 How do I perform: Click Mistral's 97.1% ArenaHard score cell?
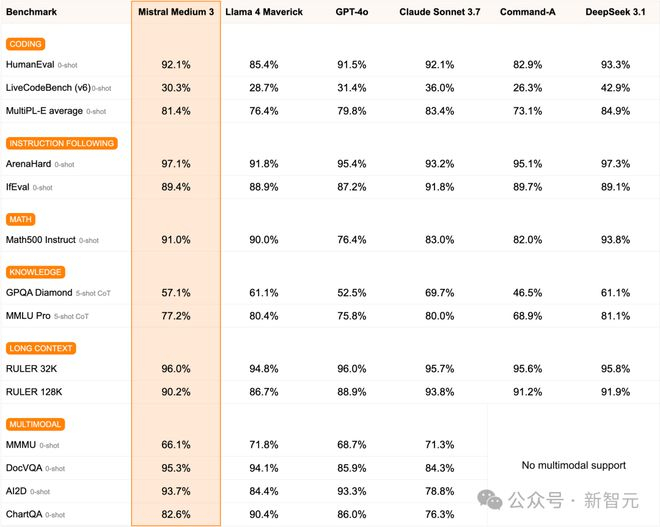[x=176, y=163]
